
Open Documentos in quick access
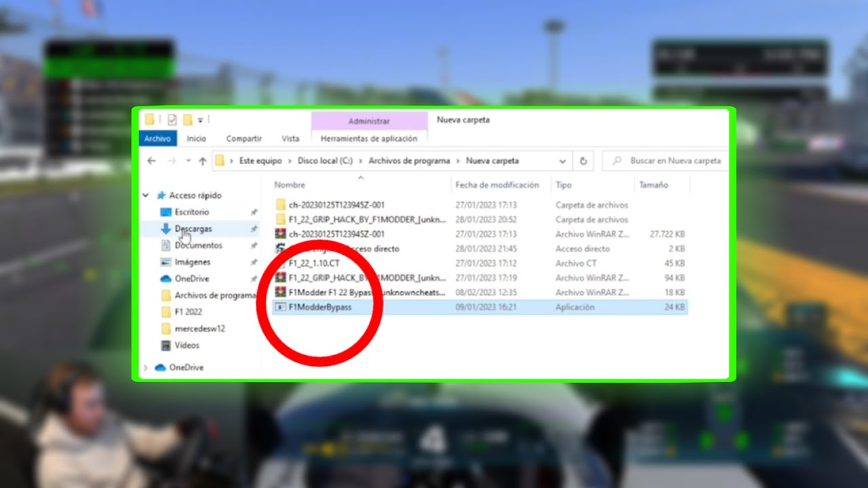(198, 245)
